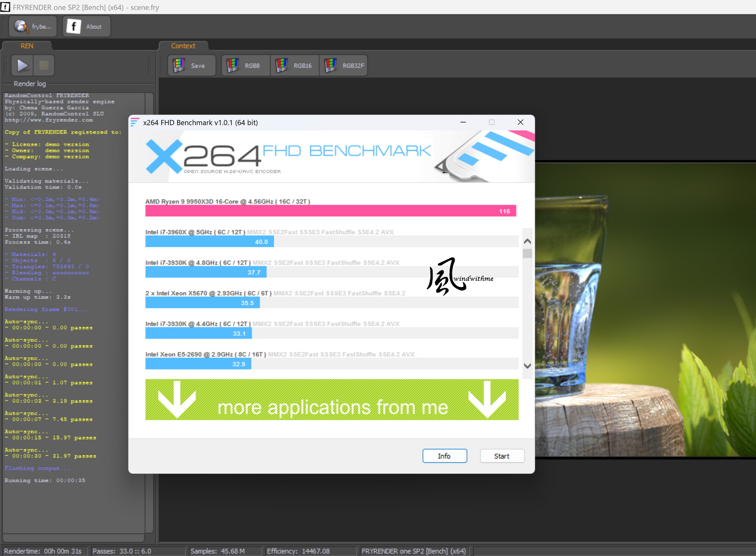Save the rendered image
The image size is (756, 556).
pyautogui.click(x=192, y=65)
